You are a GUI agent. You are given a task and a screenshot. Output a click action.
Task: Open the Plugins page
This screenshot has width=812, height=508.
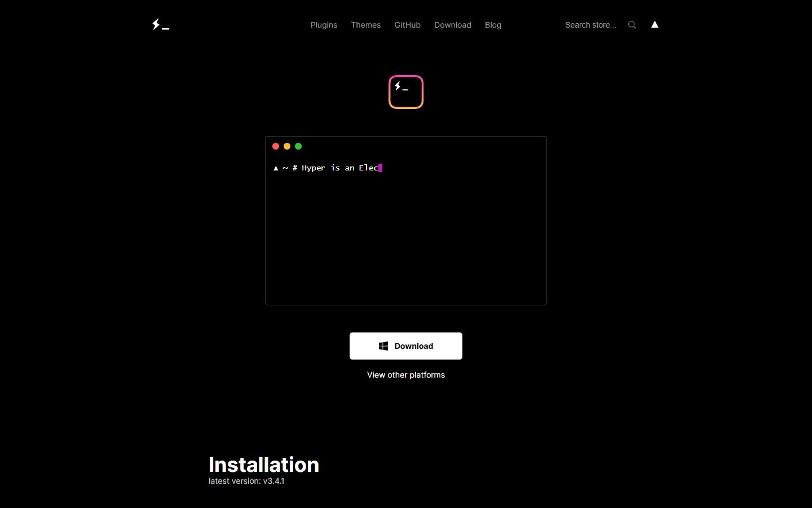(324, 25)
